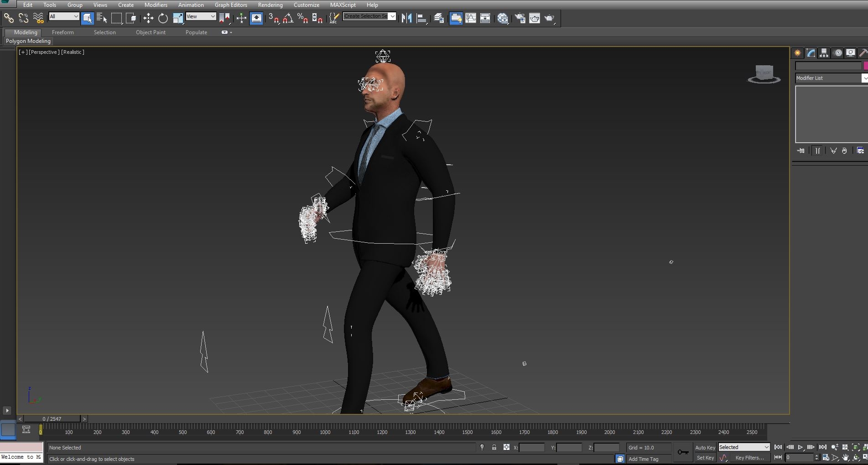Switch to the Modify command panel

(x=810, y=52)
